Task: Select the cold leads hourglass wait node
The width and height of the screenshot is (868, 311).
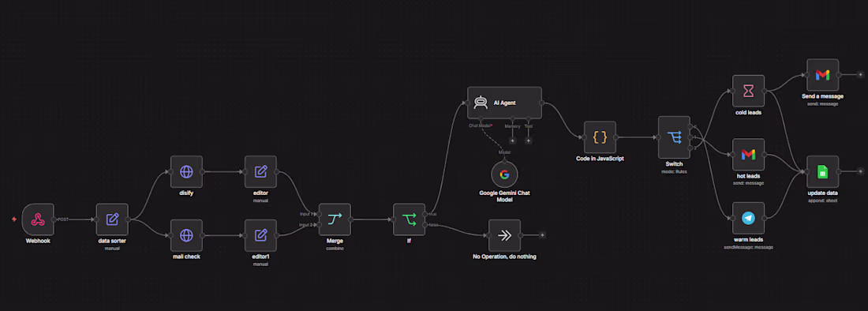Action: (x=748, y=91)
